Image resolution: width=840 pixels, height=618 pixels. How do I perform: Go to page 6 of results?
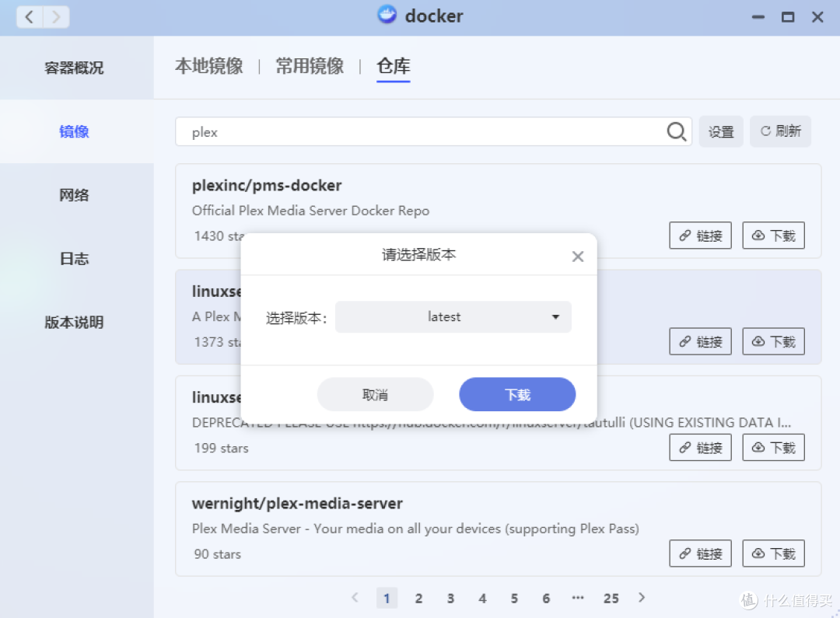click(546, 599)
